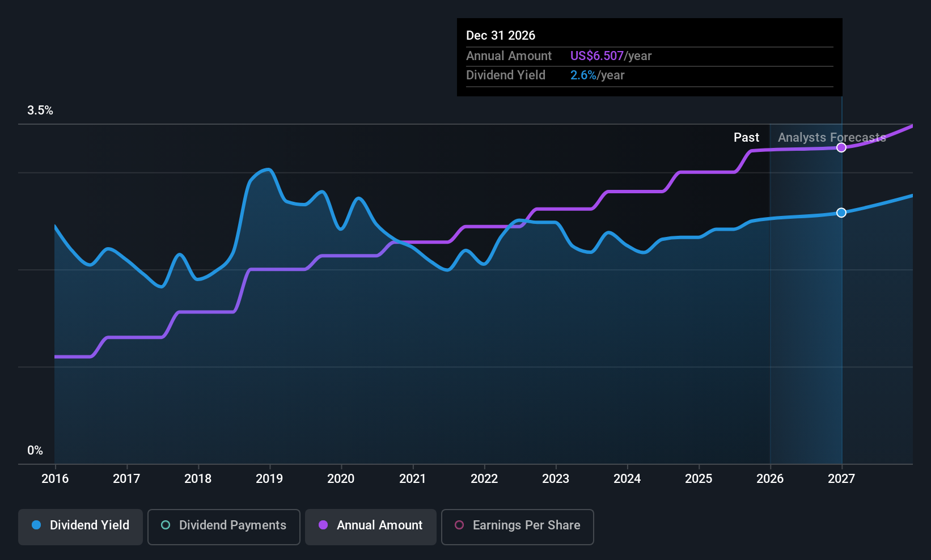The height and width of the screenshot is (560, 931).
Task: Toggle the Dividend Yield legend series
Action: point(81,527)
